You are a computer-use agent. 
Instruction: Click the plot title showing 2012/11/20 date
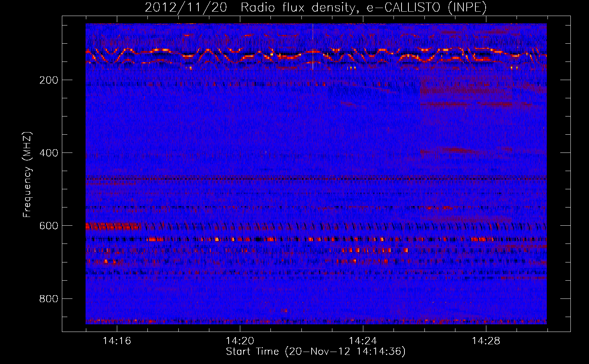(316, 7)
